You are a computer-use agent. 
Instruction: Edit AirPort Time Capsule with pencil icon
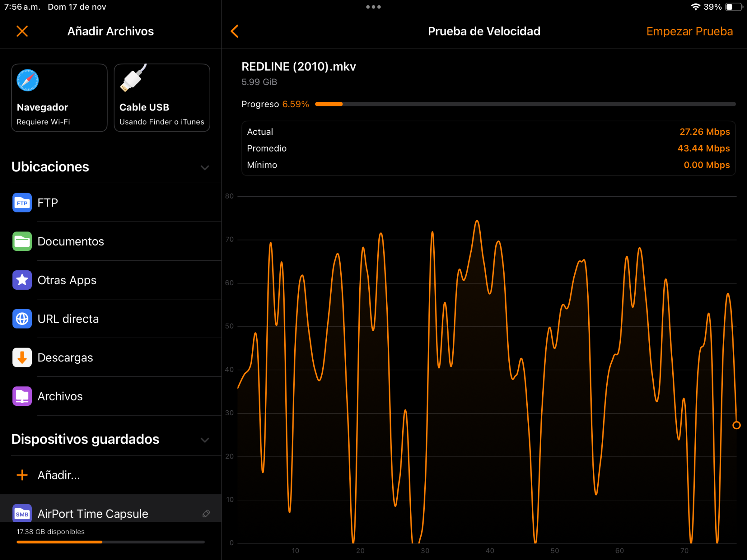pyautogui.click(x=206, y=514)
